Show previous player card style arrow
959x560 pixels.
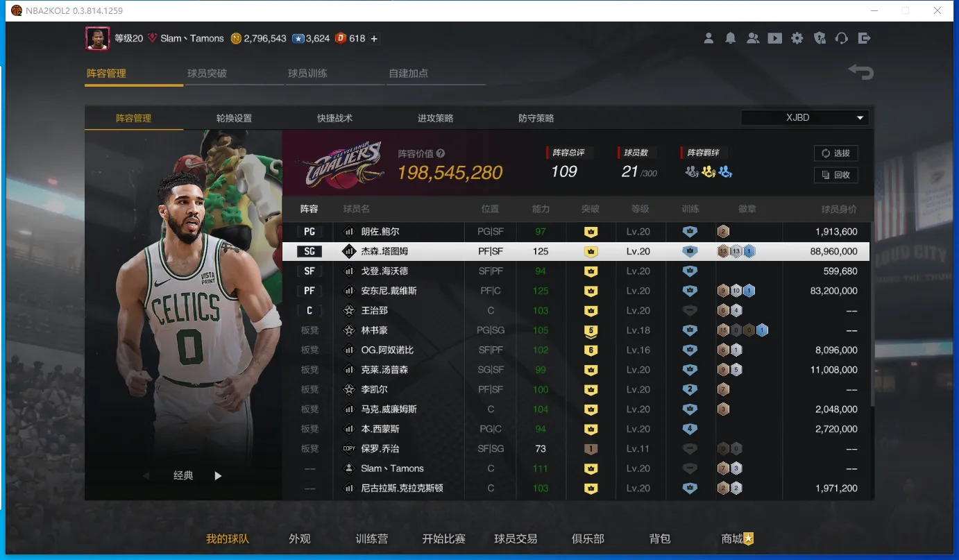pos(146,476)
